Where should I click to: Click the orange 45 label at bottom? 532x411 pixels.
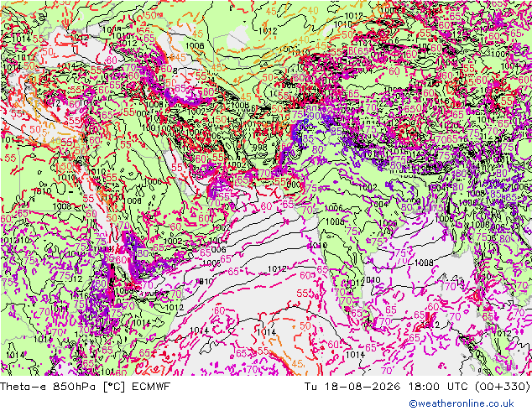297,364
